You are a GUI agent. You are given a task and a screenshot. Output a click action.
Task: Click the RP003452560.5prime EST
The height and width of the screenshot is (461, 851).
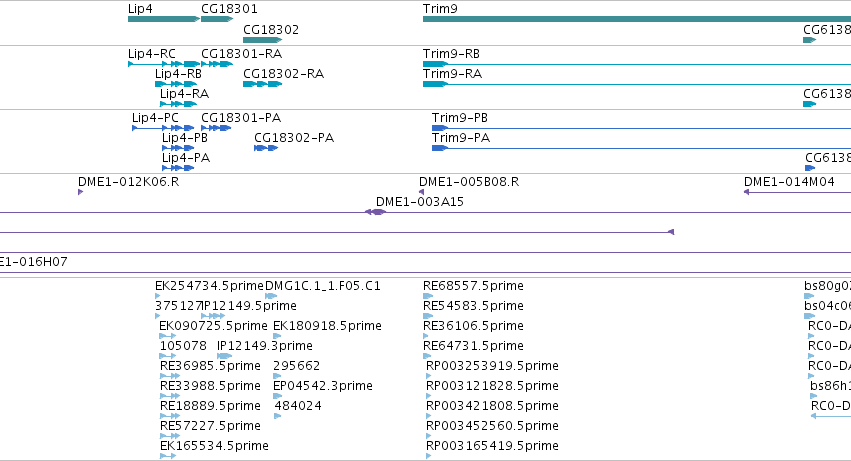pos(429,436)
